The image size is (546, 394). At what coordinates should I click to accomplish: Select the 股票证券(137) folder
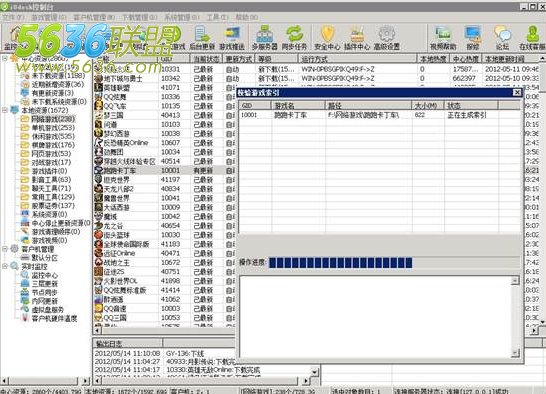point(53,206)
